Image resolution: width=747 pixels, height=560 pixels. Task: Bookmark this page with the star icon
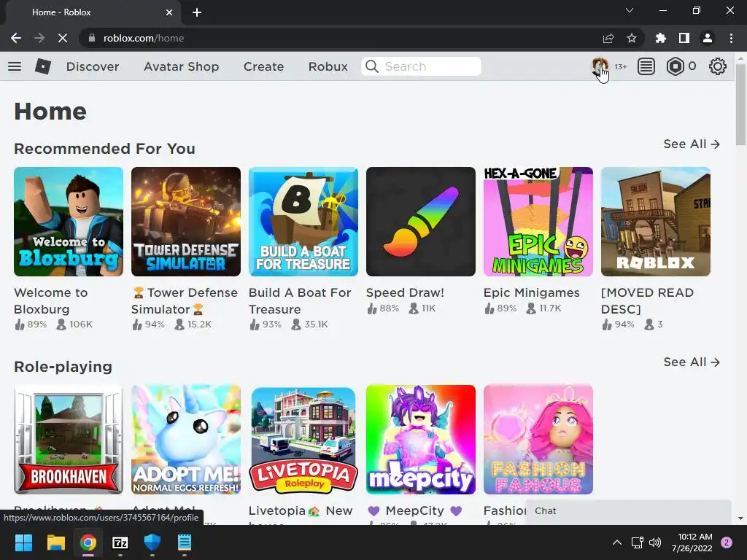click(x=632, y=38)
